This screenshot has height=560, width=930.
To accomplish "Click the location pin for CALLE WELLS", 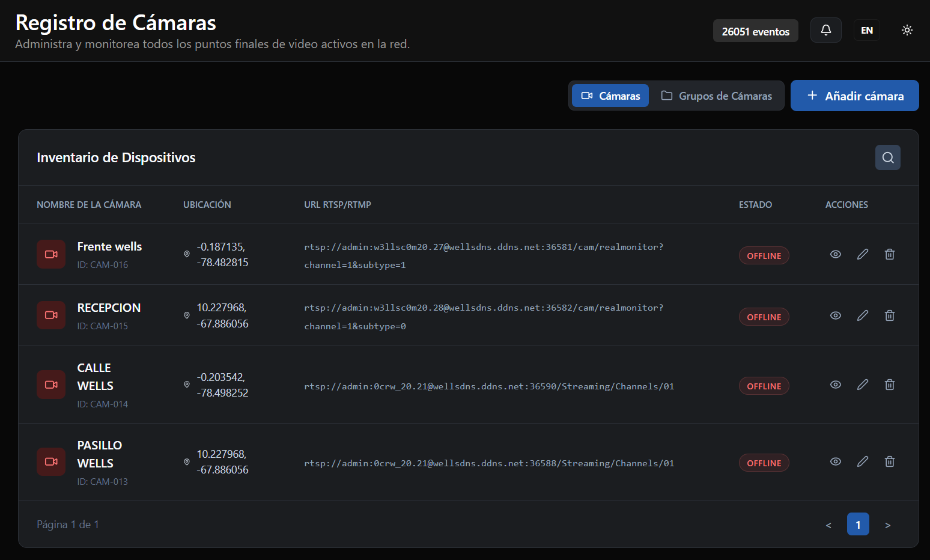I will [x=187, y=385].
